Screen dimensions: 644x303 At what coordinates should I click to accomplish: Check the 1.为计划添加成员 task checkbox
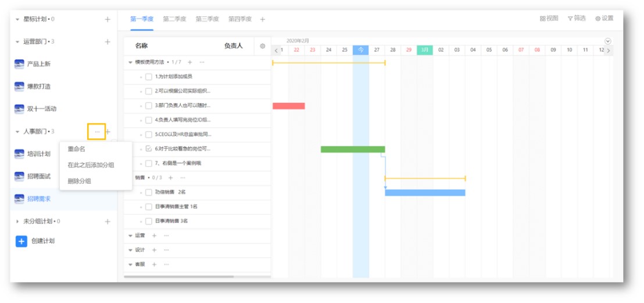pyautogui.click(x=149, y=77)
